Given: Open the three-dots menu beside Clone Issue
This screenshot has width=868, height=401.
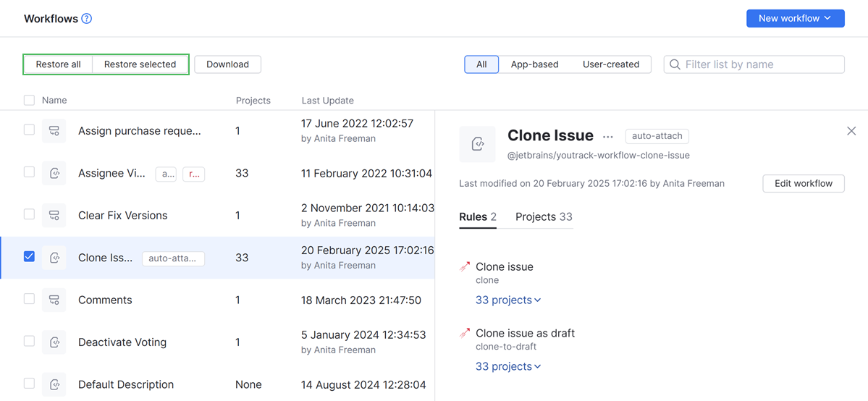Looking at the screenshot, I should click(608, 136).
